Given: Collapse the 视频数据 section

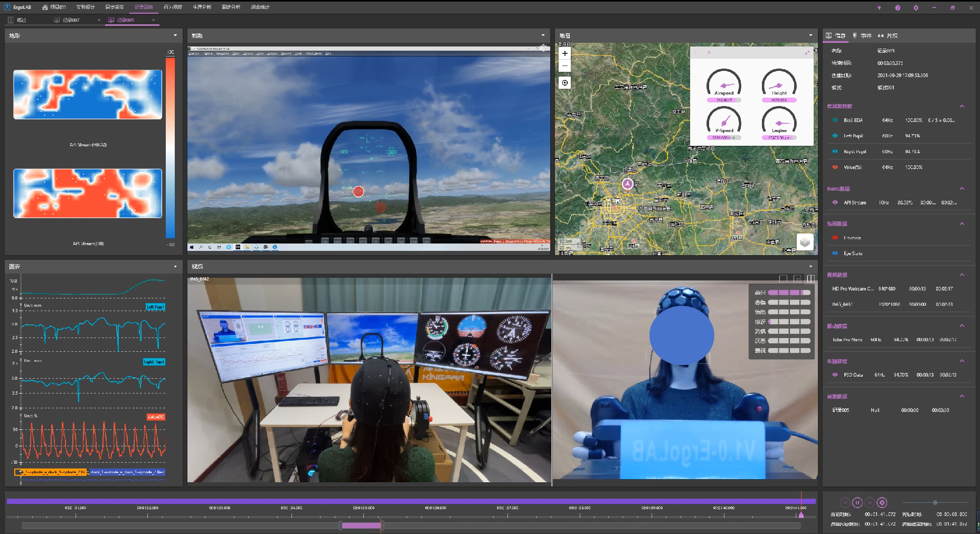Looking at the screenshot, I should pyautogui.click(x=962, y=275).
